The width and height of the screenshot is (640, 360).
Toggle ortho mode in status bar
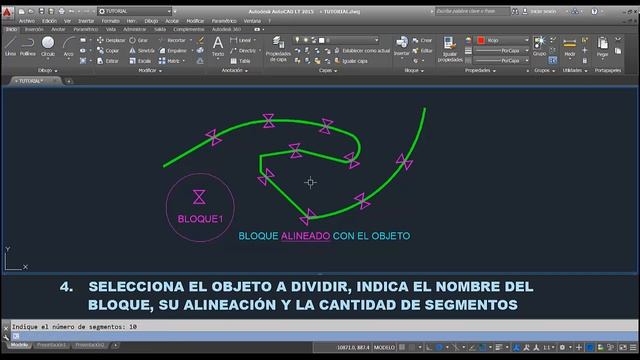coord(429,347)
